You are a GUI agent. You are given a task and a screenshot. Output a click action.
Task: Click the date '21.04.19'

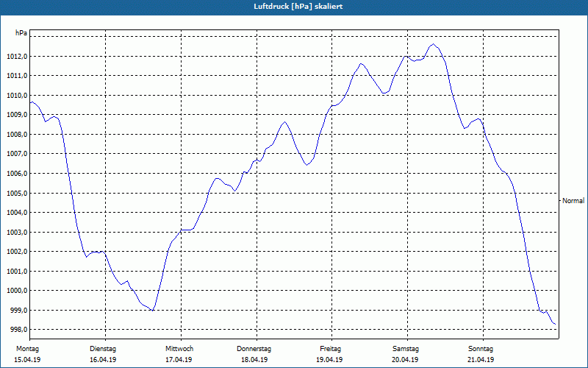coord(481,360)
